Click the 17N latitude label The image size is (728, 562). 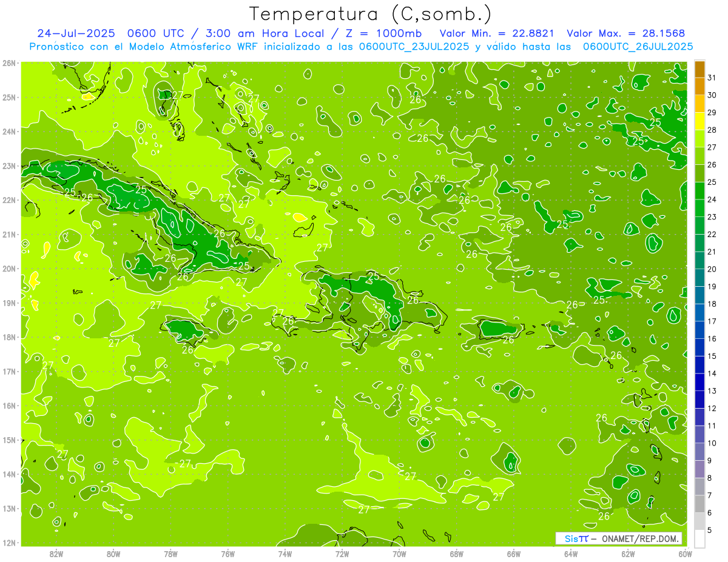click(x=9, y=371)
